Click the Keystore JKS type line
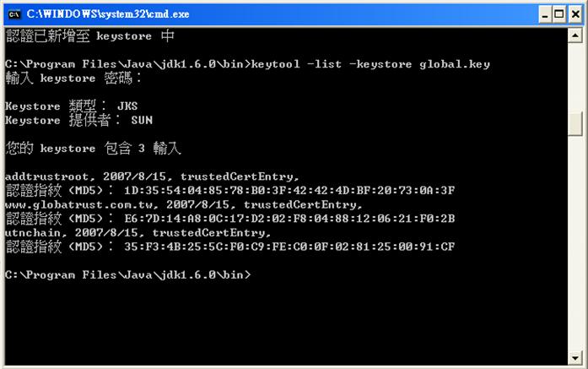This screenshot has height=369, width=588. [x=71, y=106]
